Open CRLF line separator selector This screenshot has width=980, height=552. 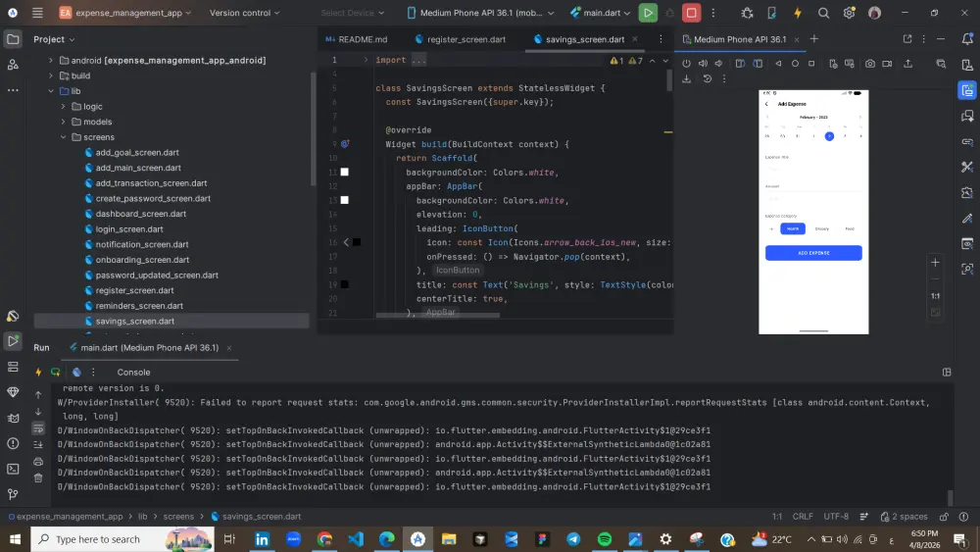coord(803,517)
